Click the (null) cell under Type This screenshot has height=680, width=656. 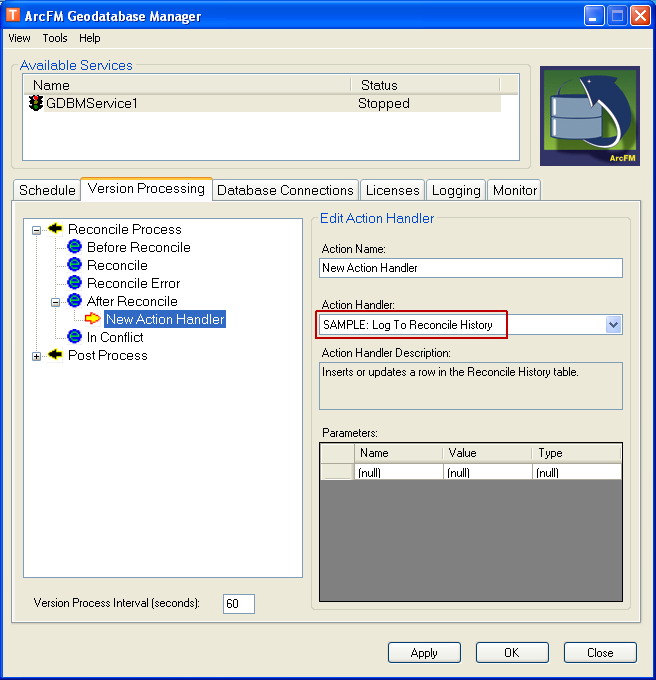click(577, 472)
